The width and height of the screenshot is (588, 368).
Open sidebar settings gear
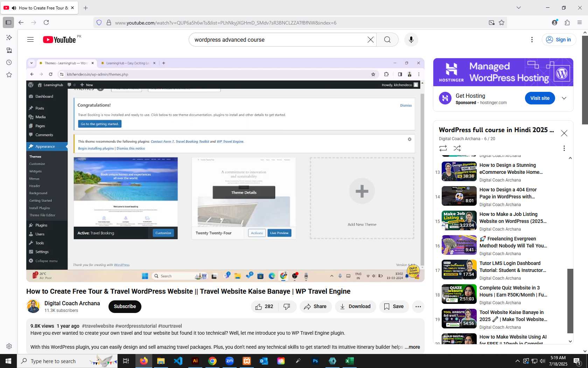(9, 346)
